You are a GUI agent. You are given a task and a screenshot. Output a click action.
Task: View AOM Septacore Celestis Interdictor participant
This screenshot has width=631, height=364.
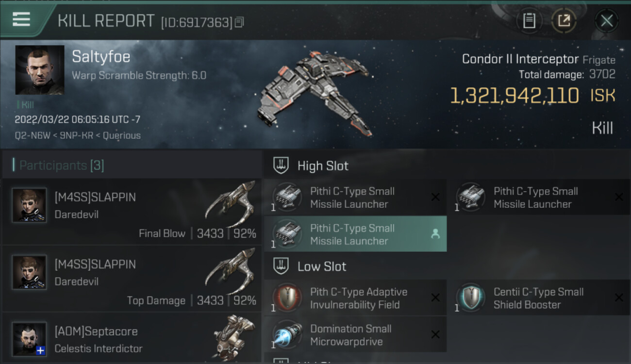click(132, 338)
